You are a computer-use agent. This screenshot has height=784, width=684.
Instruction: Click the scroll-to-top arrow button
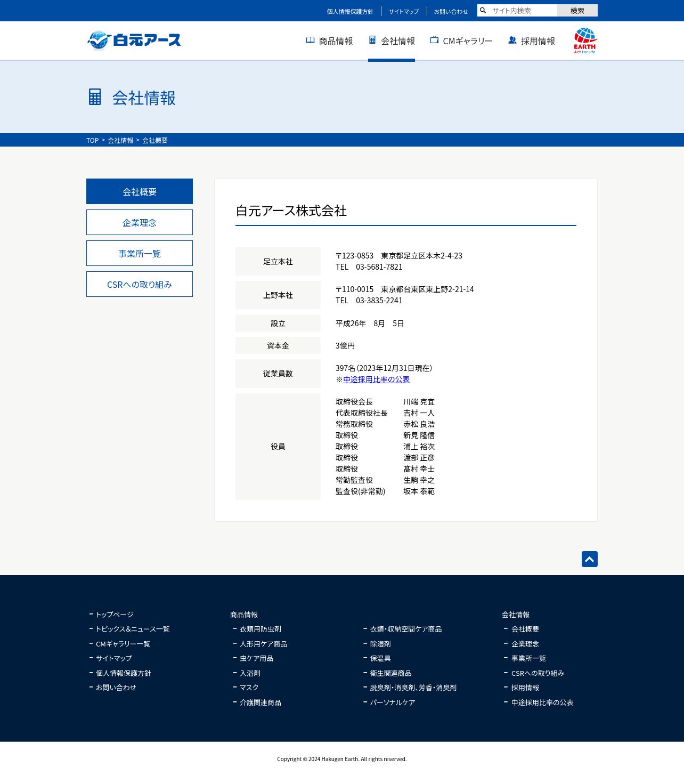(x=590, y=559)
